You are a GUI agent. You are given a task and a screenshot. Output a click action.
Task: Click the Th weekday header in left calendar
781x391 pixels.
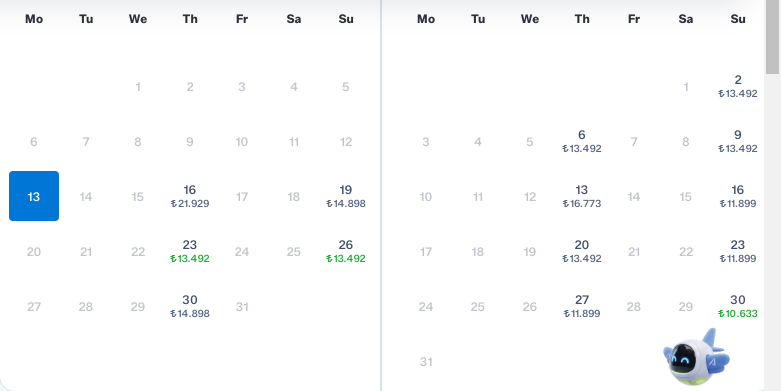190,19
